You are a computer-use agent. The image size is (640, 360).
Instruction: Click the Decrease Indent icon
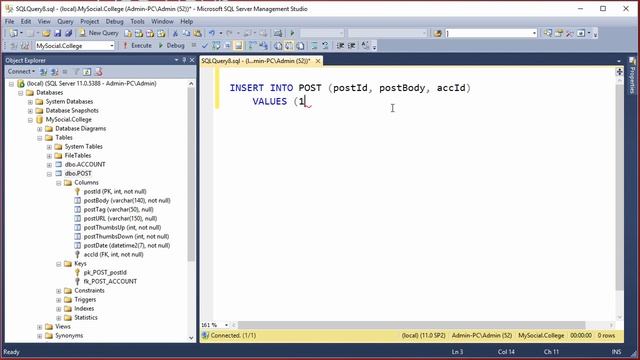pos(340,46)
